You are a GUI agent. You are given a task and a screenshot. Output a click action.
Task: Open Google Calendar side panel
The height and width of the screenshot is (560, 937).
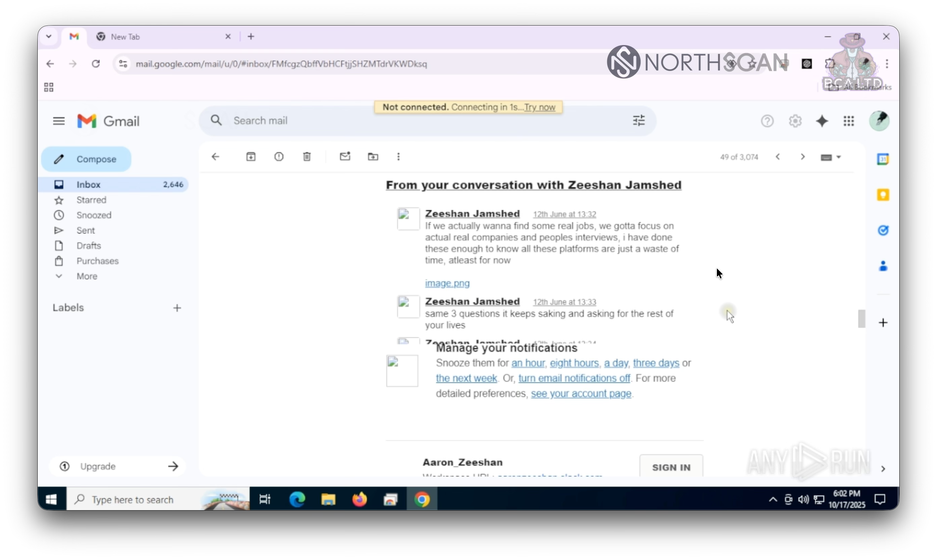(883, 159)
